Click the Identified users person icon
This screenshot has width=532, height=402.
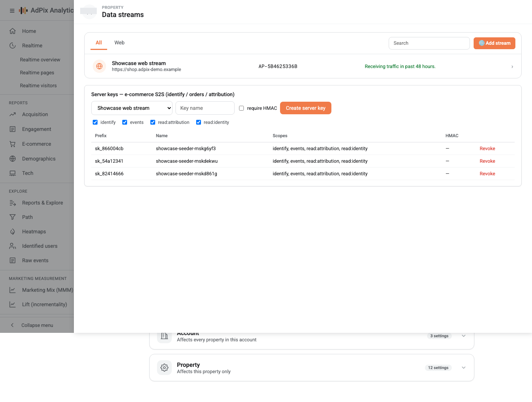click(13, 246)
